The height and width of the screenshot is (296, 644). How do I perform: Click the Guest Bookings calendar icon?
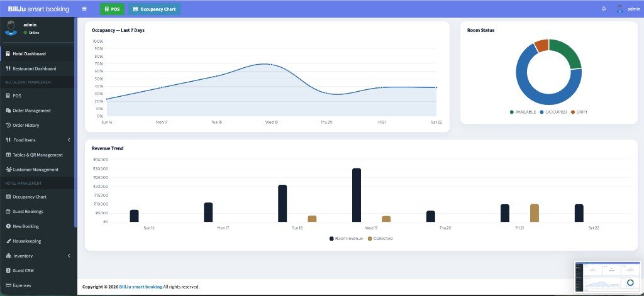coord(8,211)
